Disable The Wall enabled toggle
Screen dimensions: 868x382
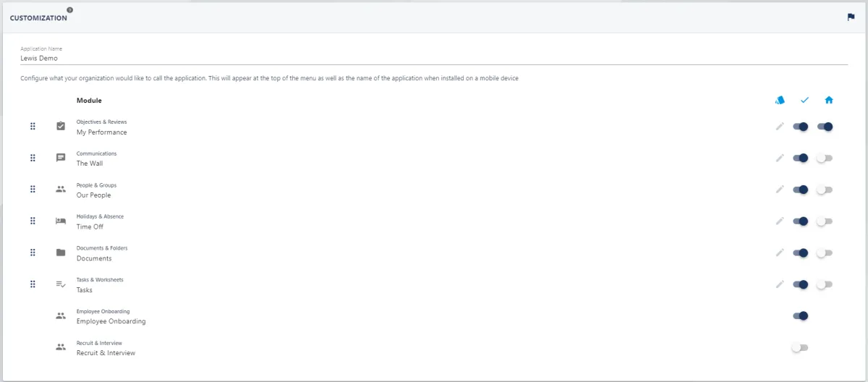(x=801, y=158)
